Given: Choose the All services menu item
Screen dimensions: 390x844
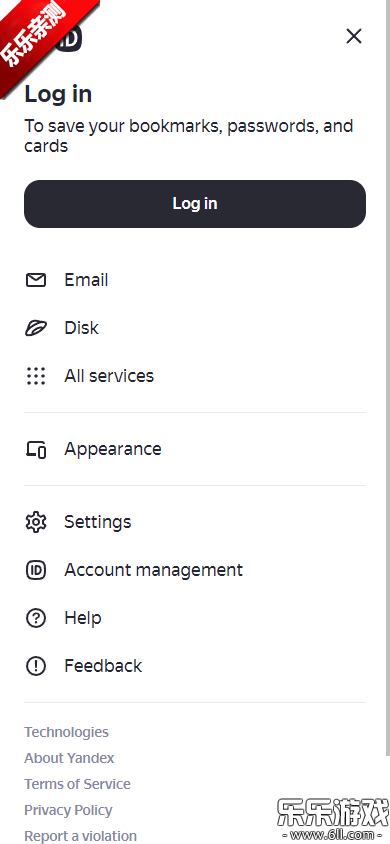Looking at the screenshot, I should [x=195, y=376].
